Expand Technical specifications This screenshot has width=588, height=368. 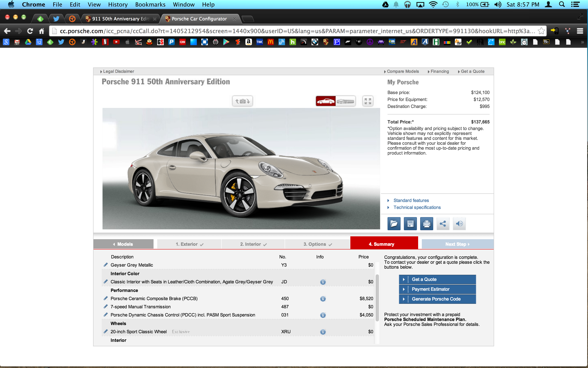417,207
